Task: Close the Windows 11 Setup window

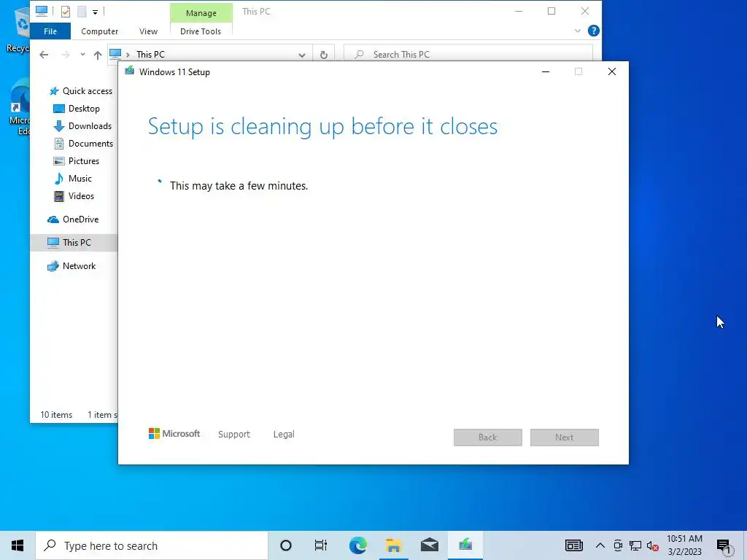Action: click(x=612, y=72)
